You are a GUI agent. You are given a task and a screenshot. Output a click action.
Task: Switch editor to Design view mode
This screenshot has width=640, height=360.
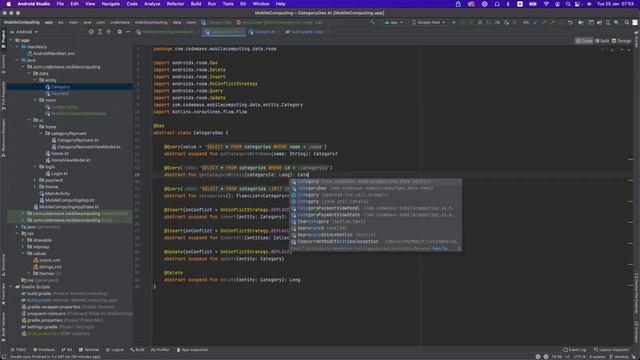tap(621, 41)
